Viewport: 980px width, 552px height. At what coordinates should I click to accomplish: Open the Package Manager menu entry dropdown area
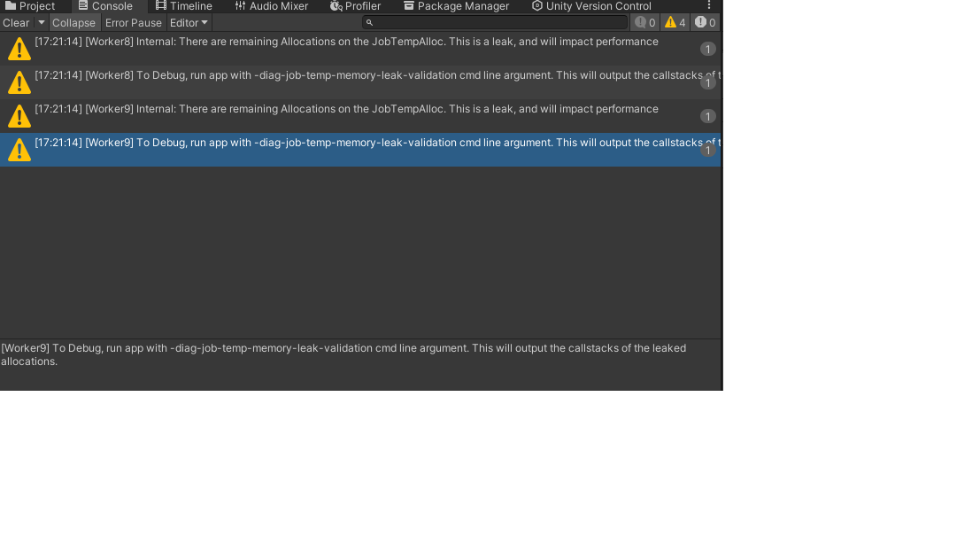[456, 6]
